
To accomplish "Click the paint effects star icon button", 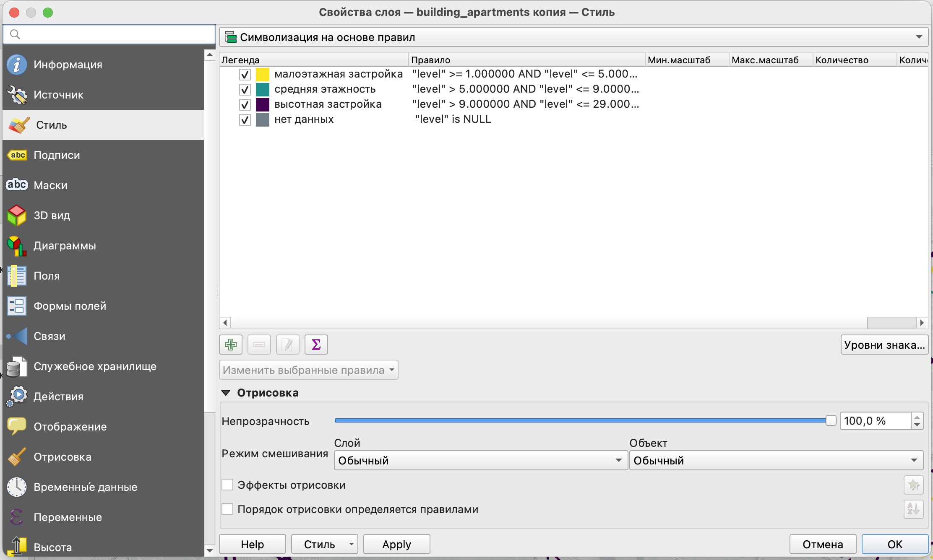I will tap(913, 485).
